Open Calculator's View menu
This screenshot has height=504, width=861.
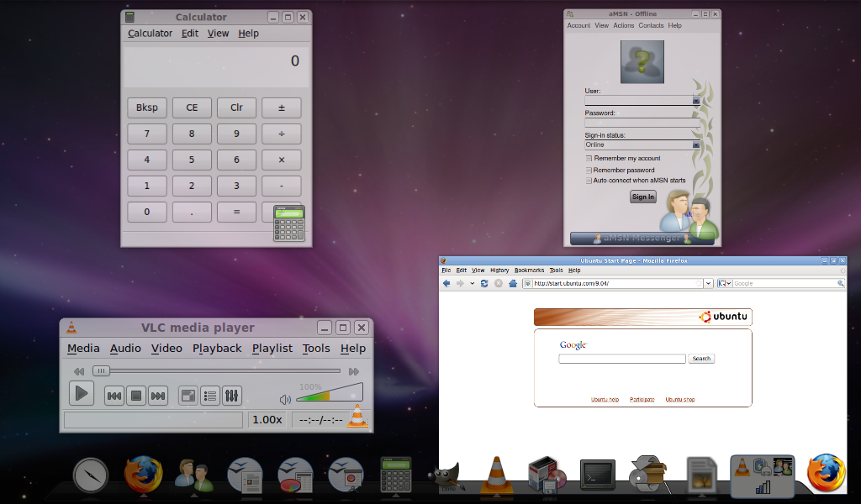218,34
